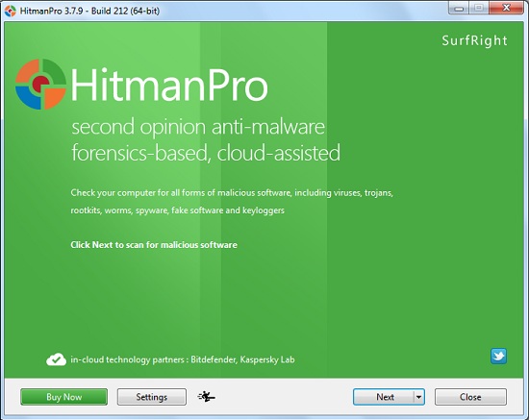Click the cloud checkmark icon
The width and height of the screenshot is (529, 420).
click(56, 359)
